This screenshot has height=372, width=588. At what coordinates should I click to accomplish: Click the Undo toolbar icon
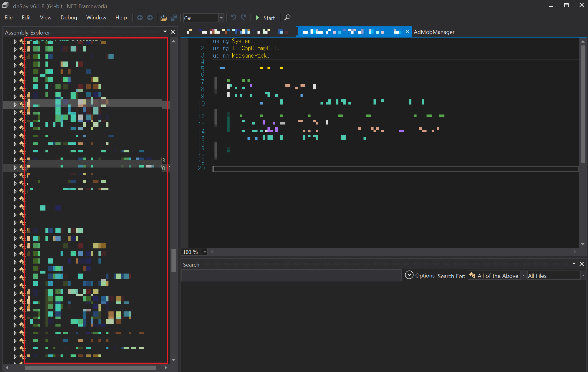point(233,18)
